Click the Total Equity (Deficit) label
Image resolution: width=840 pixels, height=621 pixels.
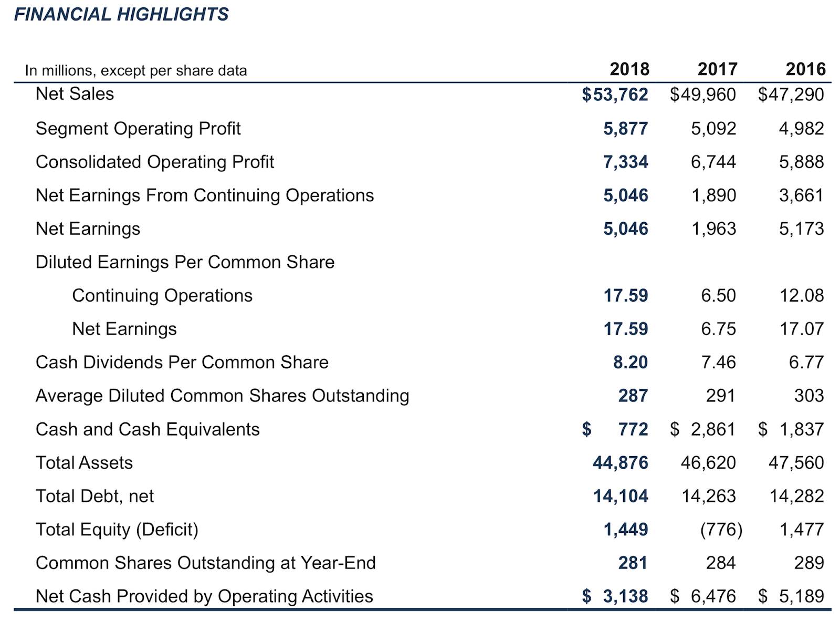point(117,530)
